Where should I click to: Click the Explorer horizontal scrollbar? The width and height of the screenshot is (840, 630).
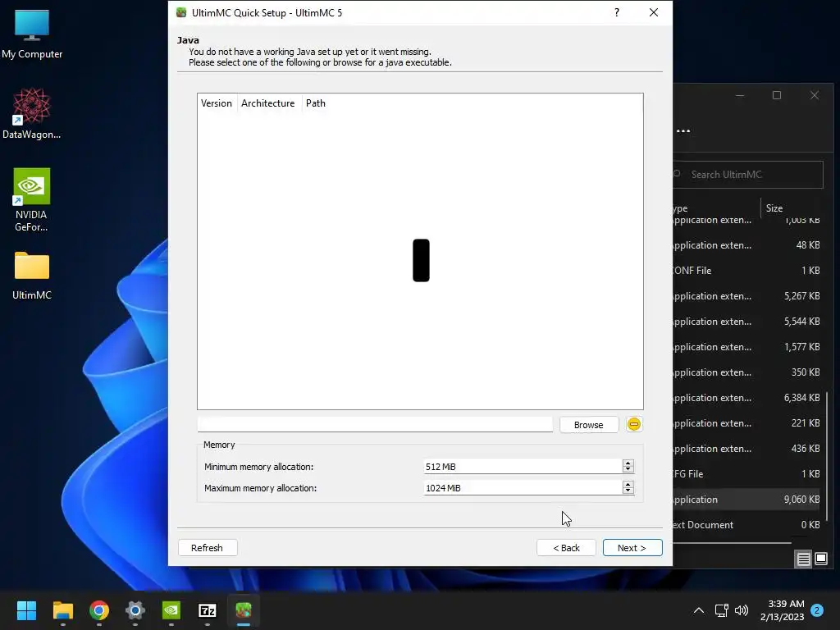pos(732,543)
